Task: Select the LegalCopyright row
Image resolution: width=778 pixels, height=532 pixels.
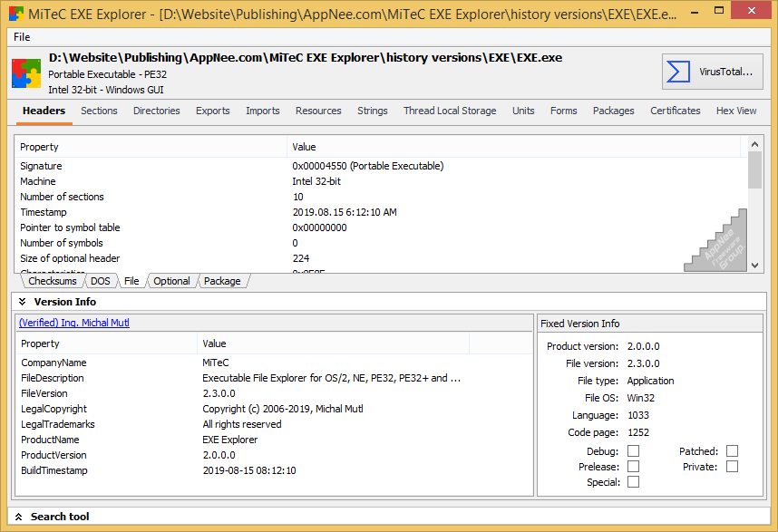Action: pos(275,409)
